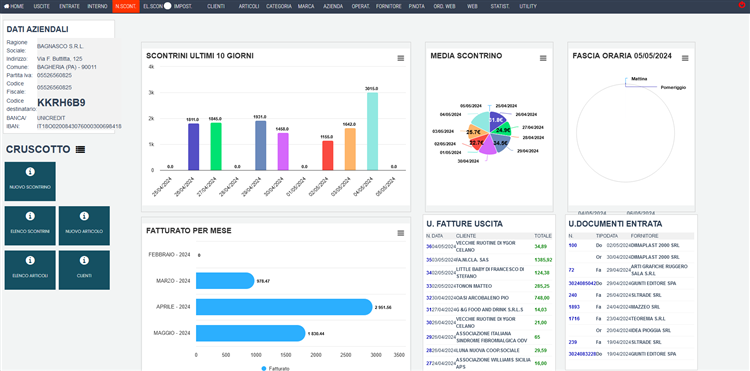Toggle the round switch next to EL.SCON
750x371 pixels.
(167, 6)
